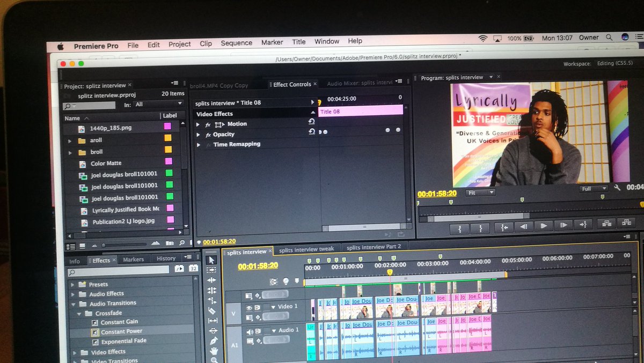Viewport: 644px width, 363px height.
Task: Reset the Motion effect
Action: click(311, 122)
